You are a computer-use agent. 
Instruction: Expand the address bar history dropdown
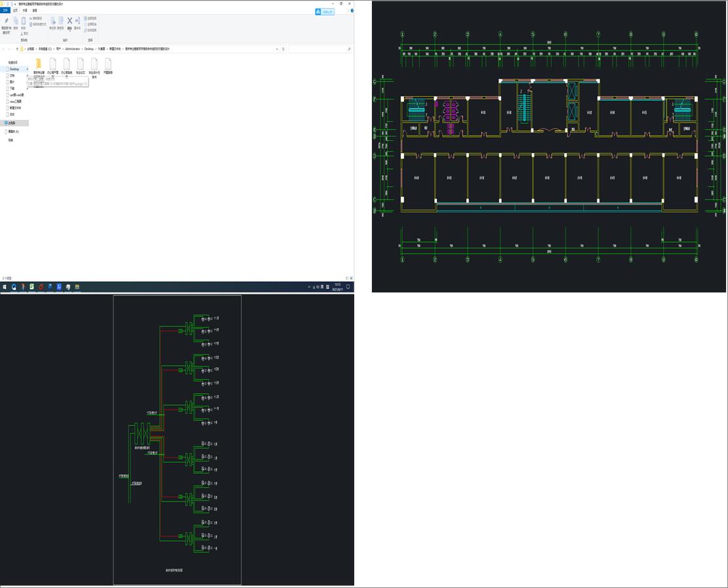pos(276,49)
